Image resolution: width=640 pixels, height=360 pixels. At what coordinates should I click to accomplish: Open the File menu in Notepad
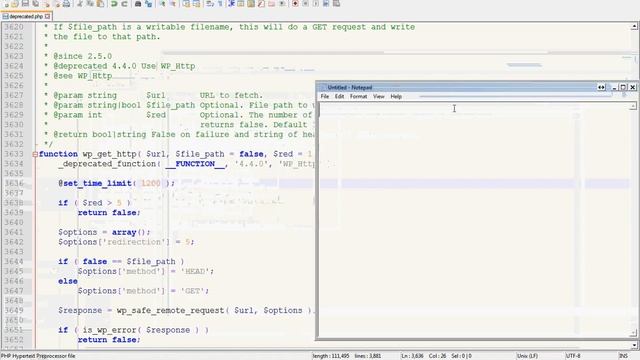pyautogui.click(x=324, y=96)
